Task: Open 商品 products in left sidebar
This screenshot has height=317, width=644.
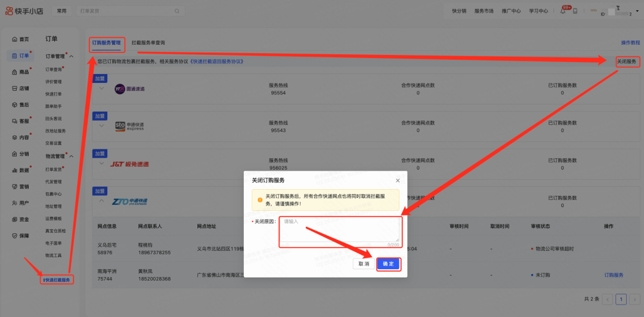Action: point(20,72)
